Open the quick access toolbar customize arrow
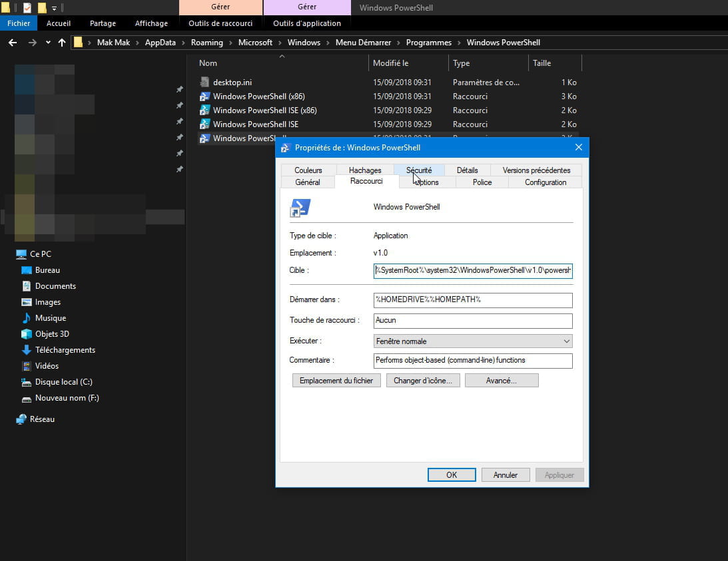Screen dimensions: 728x561 54,8
